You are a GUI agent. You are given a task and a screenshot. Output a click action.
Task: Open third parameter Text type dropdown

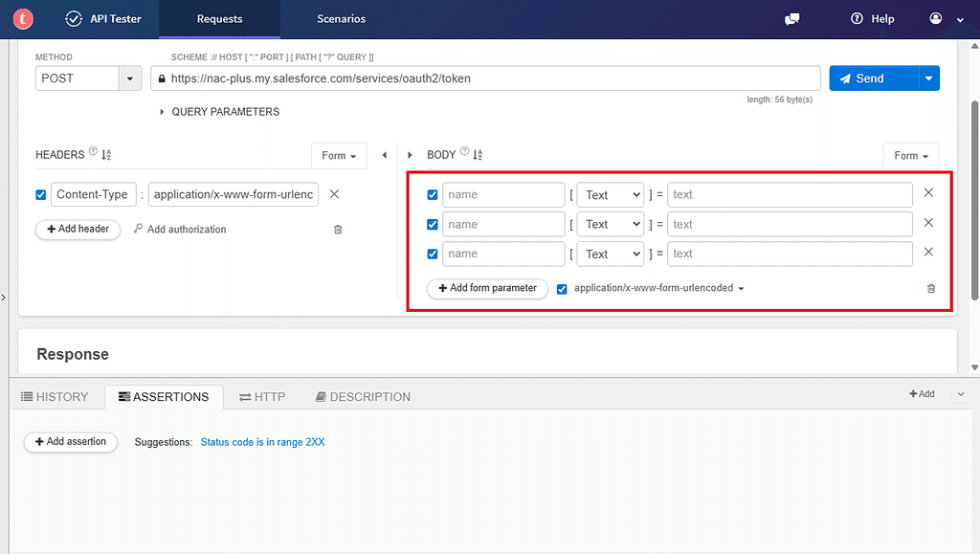pos(610,255)
